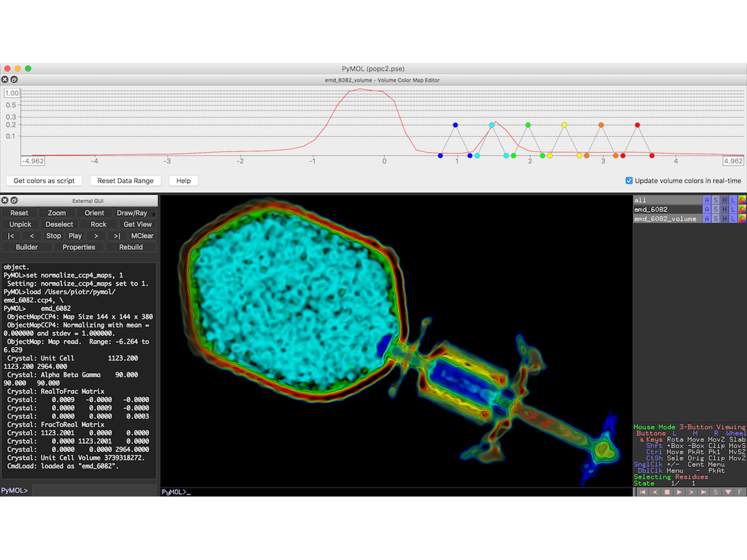Toggle 'Update volume colors in real-time' checkbox
The image size is (747, 560).
(629, 181)
